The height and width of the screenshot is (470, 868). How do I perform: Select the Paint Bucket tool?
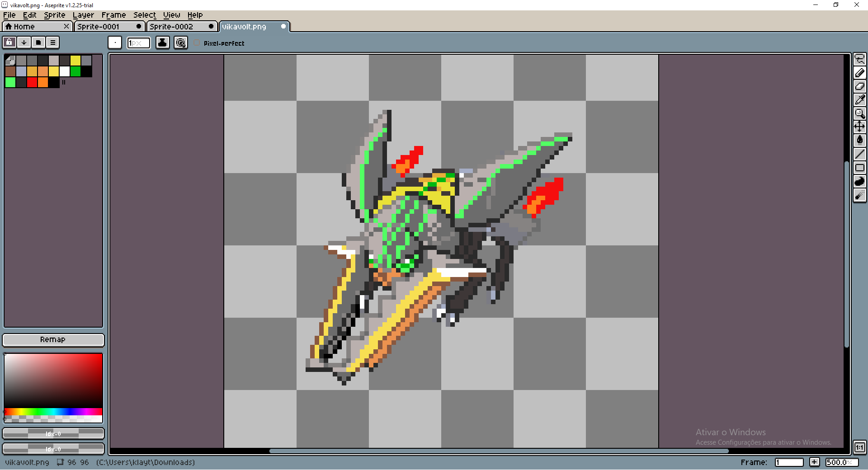(x=859, y=141)
